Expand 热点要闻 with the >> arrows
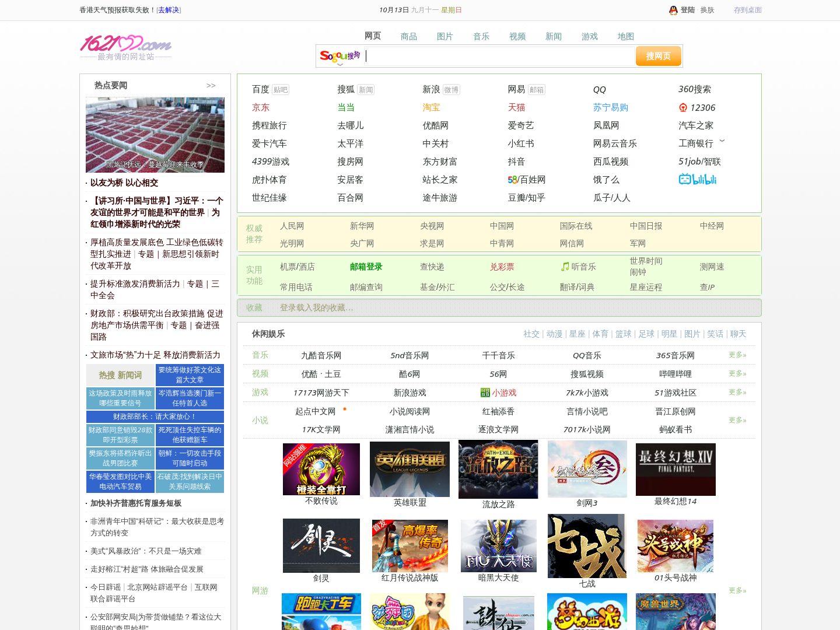 211,86
